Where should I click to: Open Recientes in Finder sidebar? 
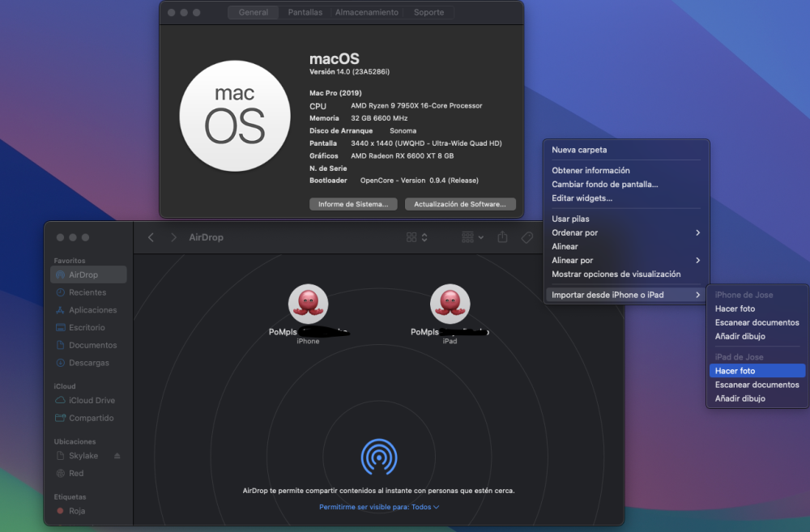tap(88, 292)
